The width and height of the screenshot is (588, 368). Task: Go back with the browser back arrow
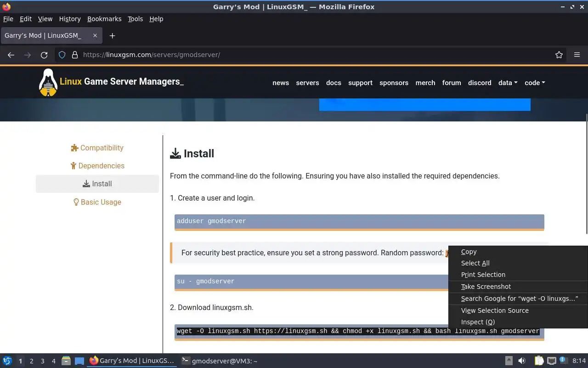pos(11,55)
